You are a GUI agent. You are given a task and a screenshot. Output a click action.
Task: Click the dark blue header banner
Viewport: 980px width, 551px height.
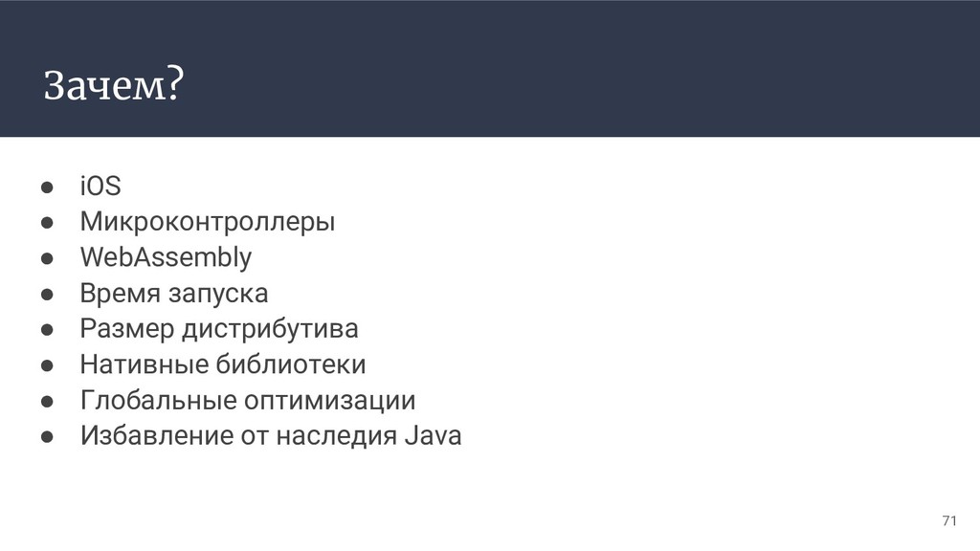tap(490, 68)
